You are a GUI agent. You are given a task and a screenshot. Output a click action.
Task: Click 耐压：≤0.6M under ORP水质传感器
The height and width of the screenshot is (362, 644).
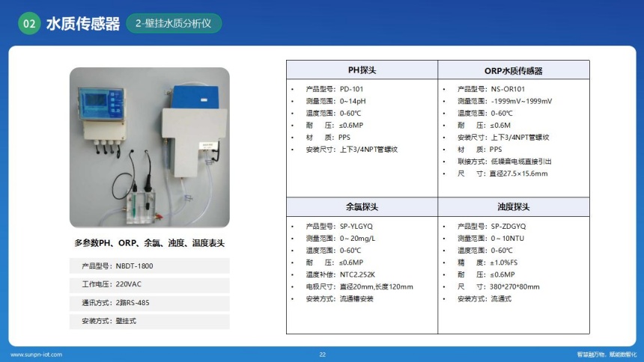pyautogui.click(x=484, y=125)
